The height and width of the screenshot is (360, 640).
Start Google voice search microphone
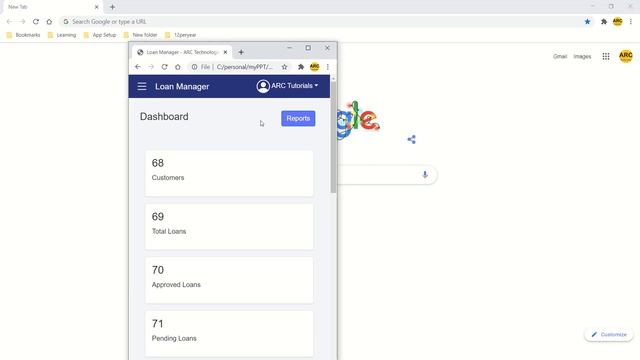click(x=425, y=175)
